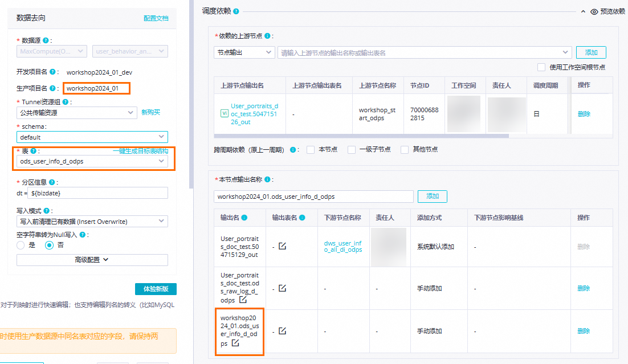Open help icon next to 开发项目名

52,72
